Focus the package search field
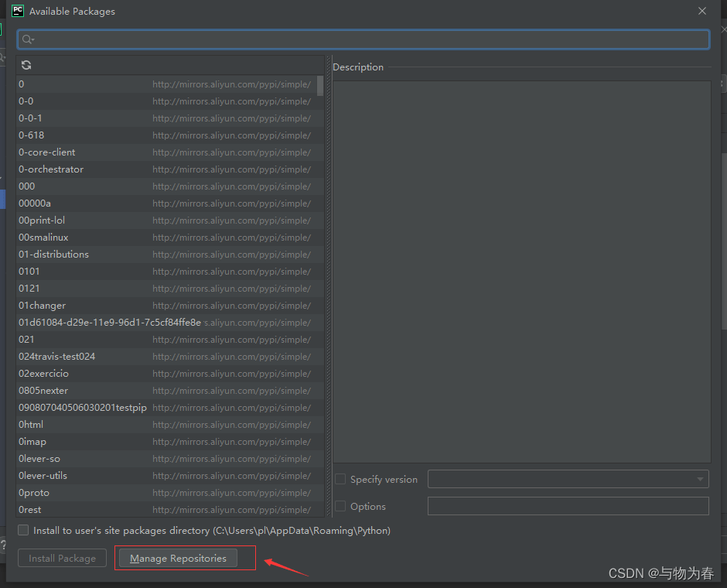Image resolution: width=727 pixels, height=588 pixels. coord(363,39)
